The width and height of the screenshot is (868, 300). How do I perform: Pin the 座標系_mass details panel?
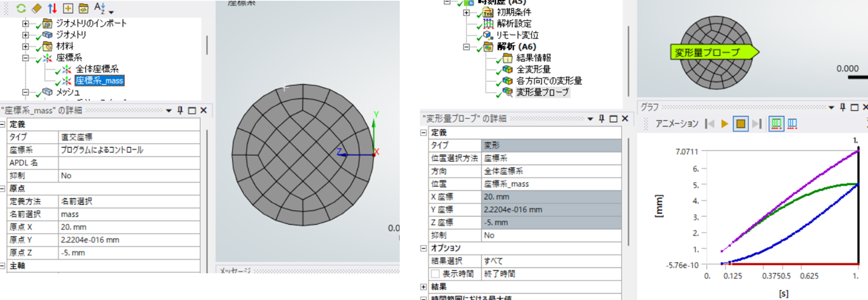[x=180, y=110]
